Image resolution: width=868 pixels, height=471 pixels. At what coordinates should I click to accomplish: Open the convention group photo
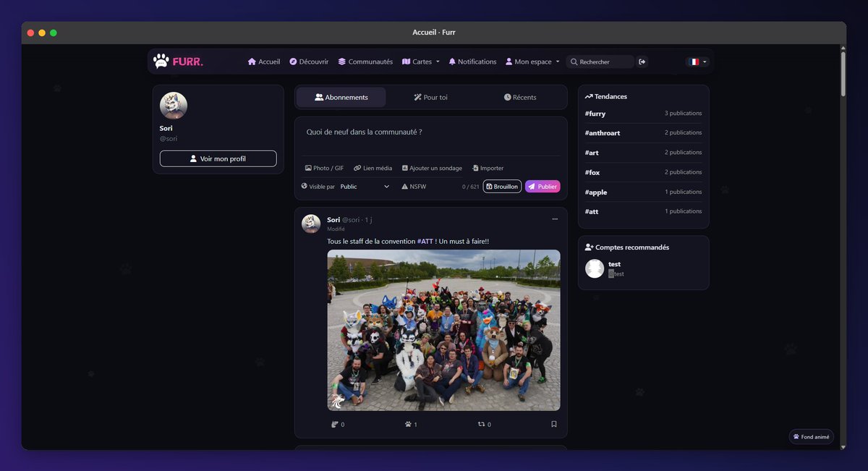coord(443,330)
